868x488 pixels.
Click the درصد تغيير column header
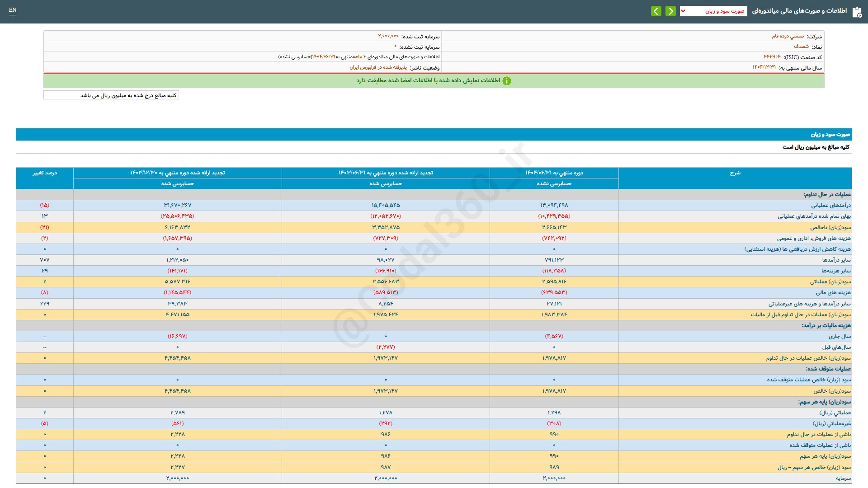(x=44, y=173)
